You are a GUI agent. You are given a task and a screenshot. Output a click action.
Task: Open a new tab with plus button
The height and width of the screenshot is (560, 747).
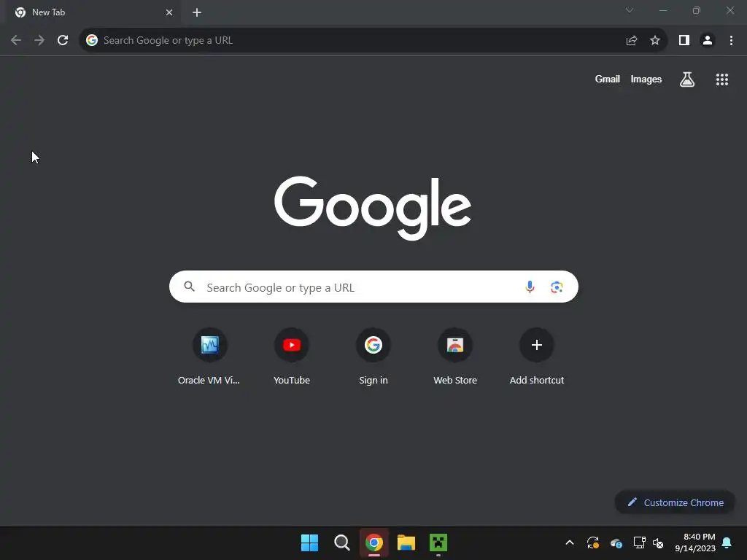[x=197, y=12]
